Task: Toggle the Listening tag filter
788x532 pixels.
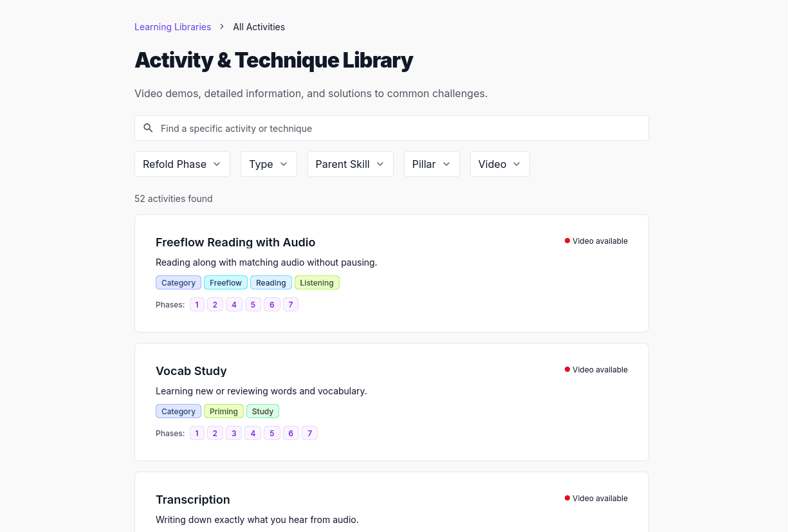Action: (316, 282)
